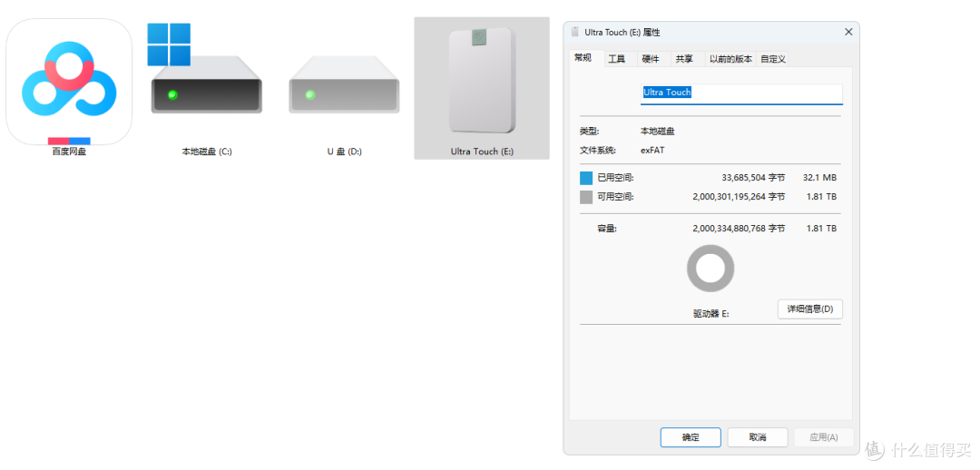Switch to the 工具 tab

click(617, 59)
